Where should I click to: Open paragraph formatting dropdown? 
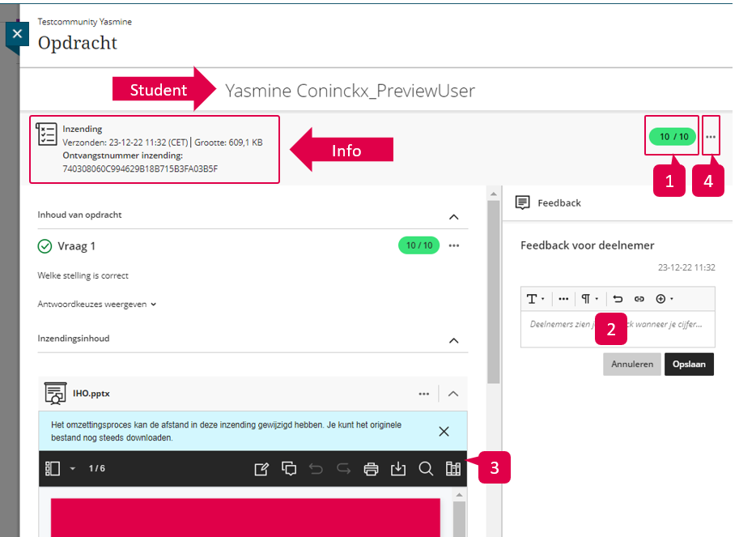coord(589,299)
